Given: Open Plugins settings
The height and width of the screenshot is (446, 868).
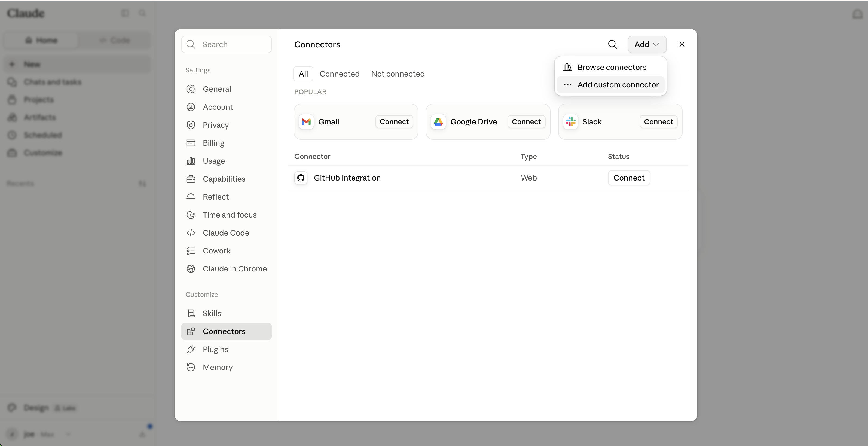Looking at the screenshot, I should coord(226,349).
